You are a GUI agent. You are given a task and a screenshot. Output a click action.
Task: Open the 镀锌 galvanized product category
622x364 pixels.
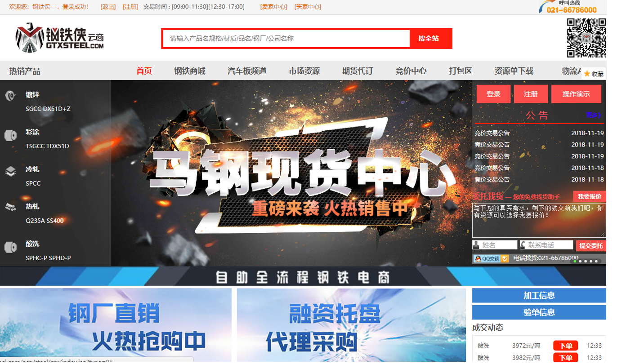click(x=32, y=95)
